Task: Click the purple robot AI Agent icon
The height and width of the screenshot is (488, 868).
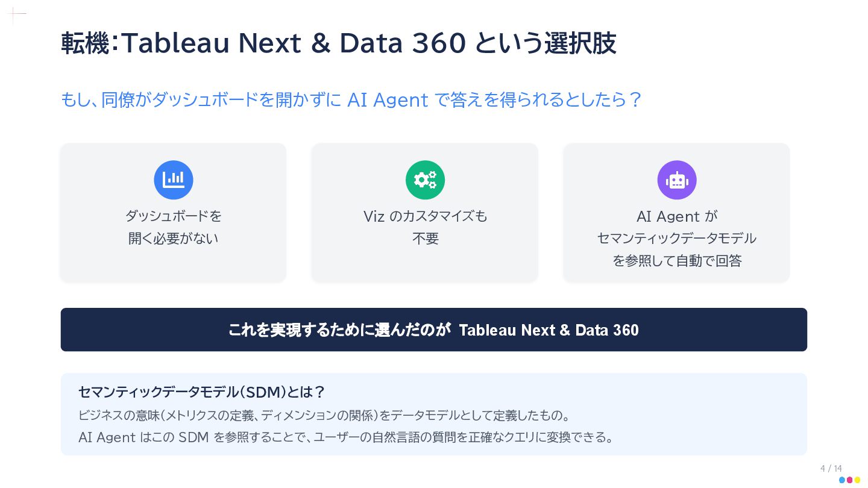Action: coord(677,180)
